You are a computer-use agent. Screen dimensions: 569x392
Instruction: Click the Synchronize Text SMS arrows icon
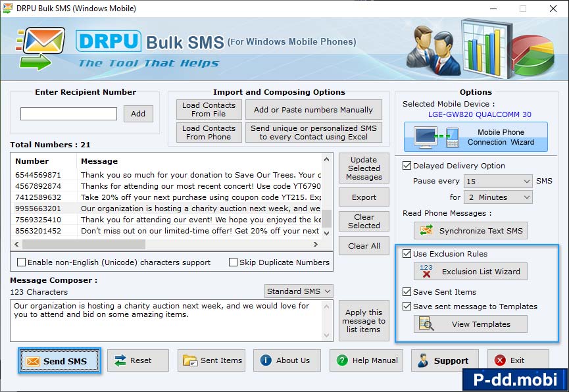point(426,230)
